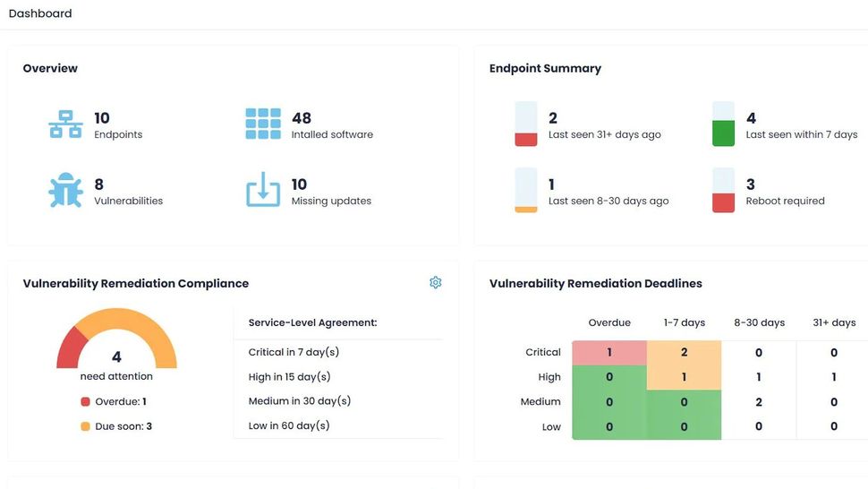Click the orange Due soon legend swatch
868x489 pixels.
point(86,426)
